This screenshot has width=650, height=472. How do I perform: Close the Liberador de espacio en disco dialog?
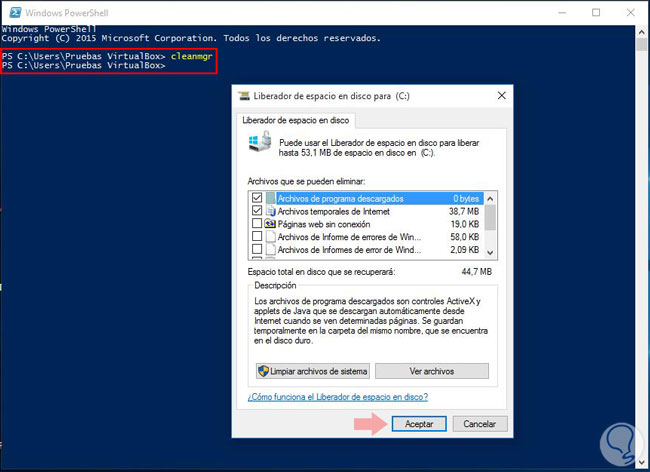click(502, 96)
